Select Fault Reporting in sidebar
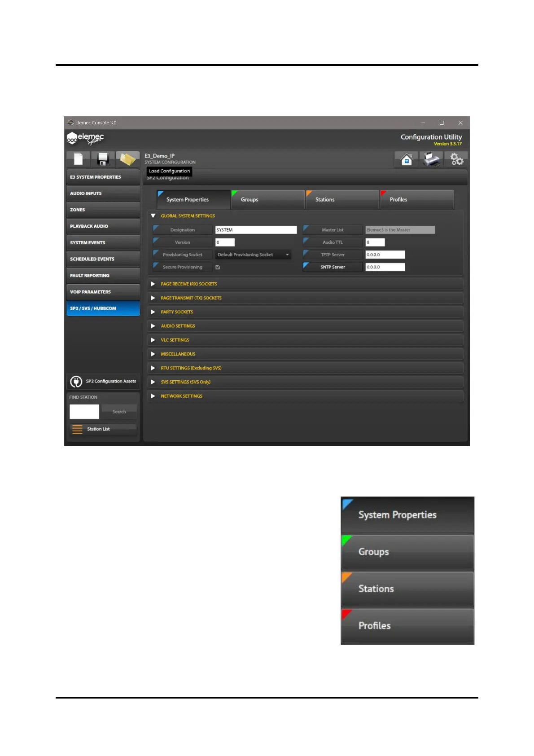Screen dimensions: 534x756 click(103, 276)
